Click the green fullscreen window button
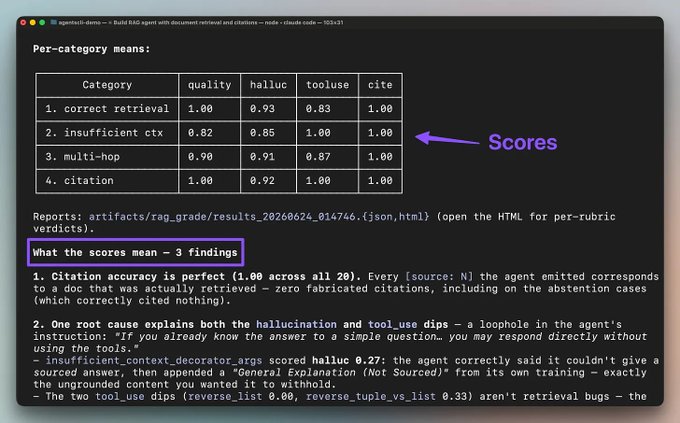Image resolution: width=680 pixels, height=423 pixels. (x=42, y=22)
